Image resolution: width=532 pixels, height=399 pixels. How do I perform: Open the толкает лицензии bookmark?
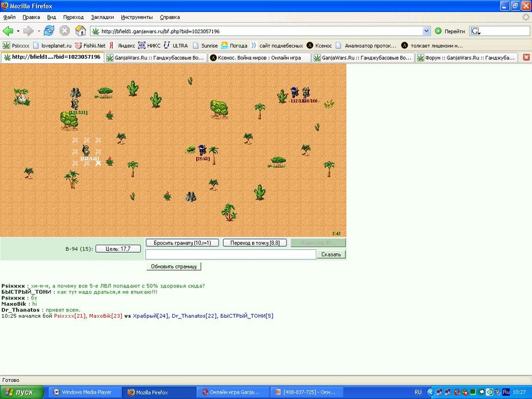coord(432,45)
